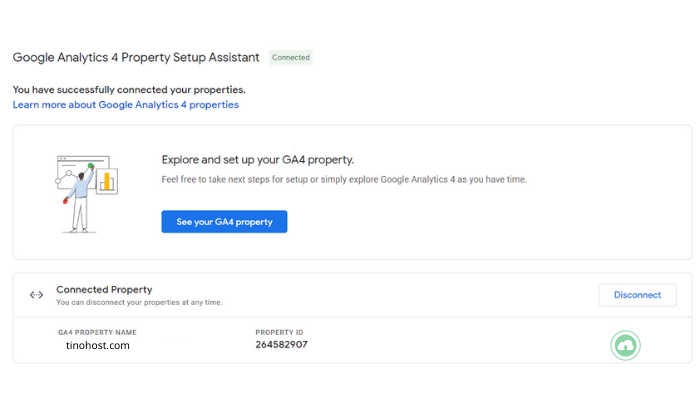700x400 pixels.
Task: Select the property ID 264582907
Action: coord(281,345)
